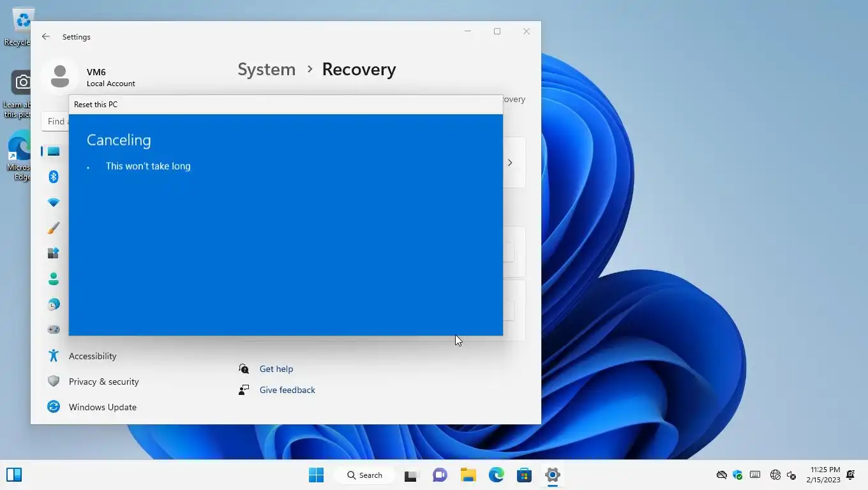Open Personalization via the paintbrush icon
The width and height of the screenshot is (868, 490).
(54, 228)
